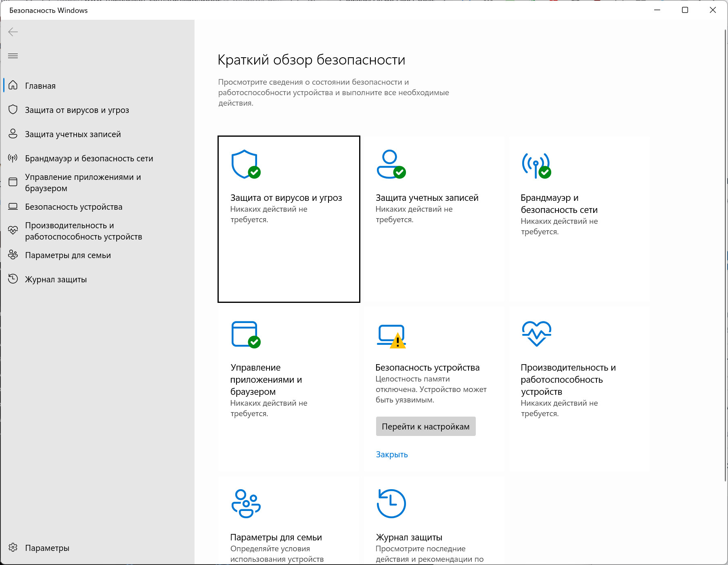Image resolution: width=728 pixels, height=565 pixels.
Task: Click the clock history icon in the Журнал защиты tile
Action: coord(391,504)
